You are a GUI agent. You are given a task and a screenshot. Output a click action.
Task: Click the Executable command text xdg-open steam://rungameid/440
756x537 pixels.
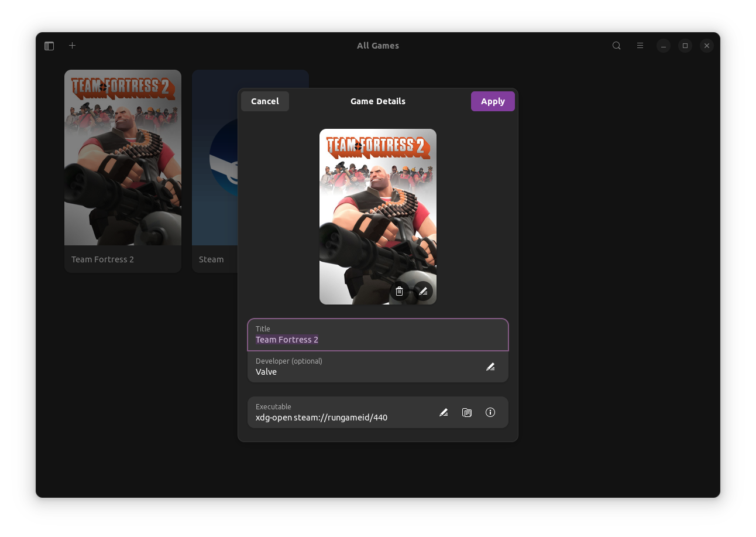(x=322, y=417)
